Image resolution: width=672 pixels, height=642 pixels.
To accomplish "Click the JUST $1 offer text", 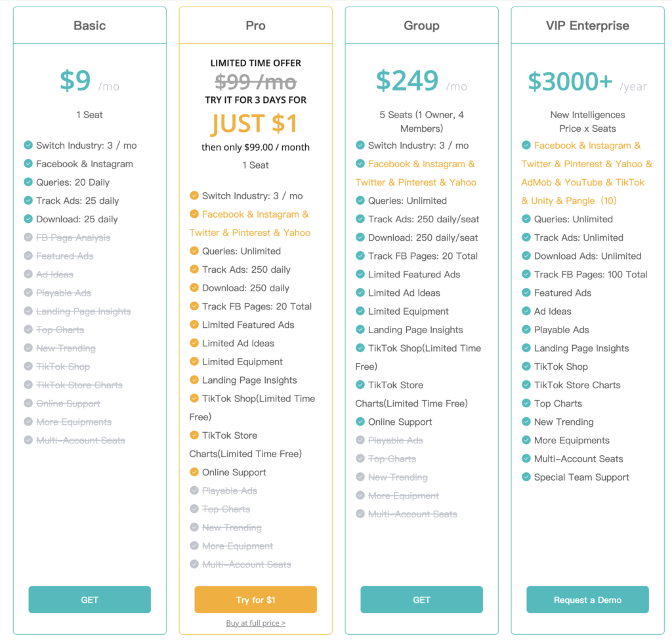I will tap(254, 123).
